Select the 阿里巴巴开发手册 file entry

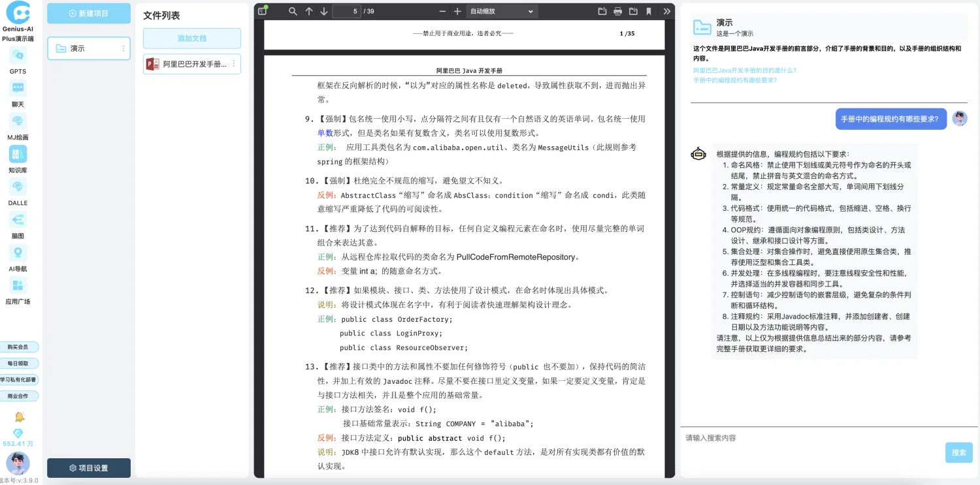point(192,64)
